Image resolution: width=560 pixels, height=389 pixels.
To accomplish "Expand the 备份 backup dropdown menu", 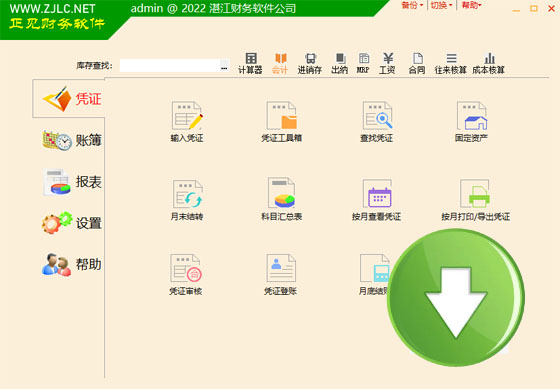I will coord(412,5).
